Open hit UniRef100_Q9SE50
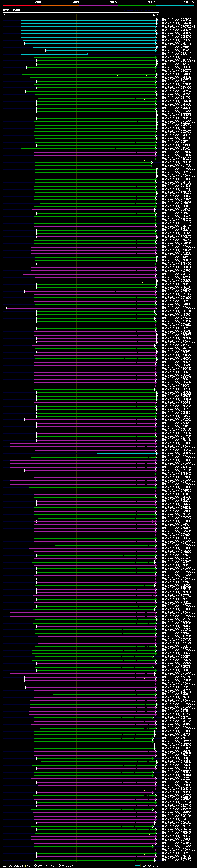 (x=177, y=40)
